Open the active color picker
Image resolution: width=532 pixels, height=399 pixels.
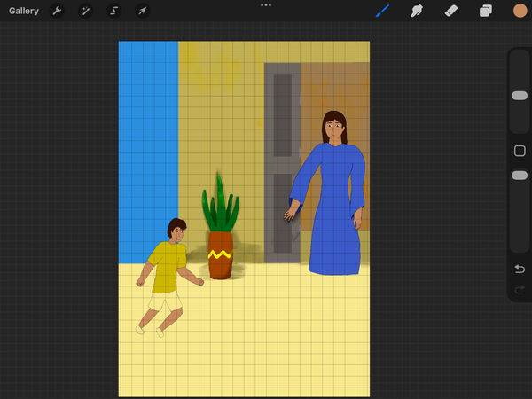[x=520, y=11]
